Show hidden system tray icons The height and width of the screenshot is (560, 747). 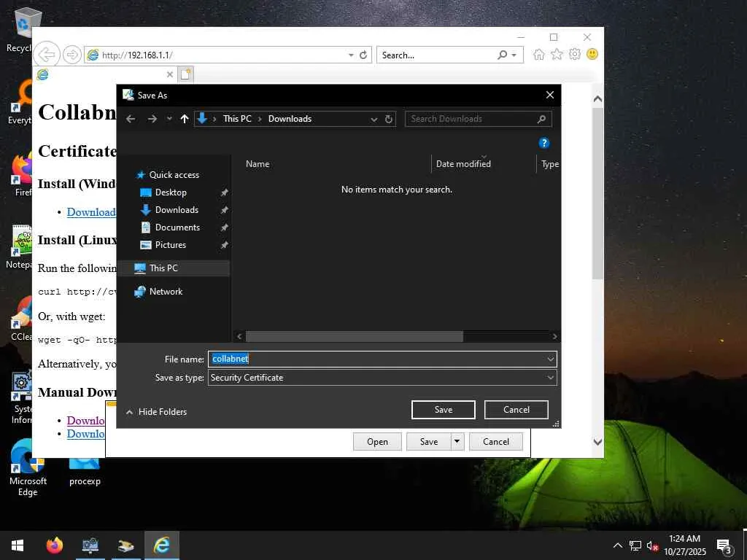(617, 545)
